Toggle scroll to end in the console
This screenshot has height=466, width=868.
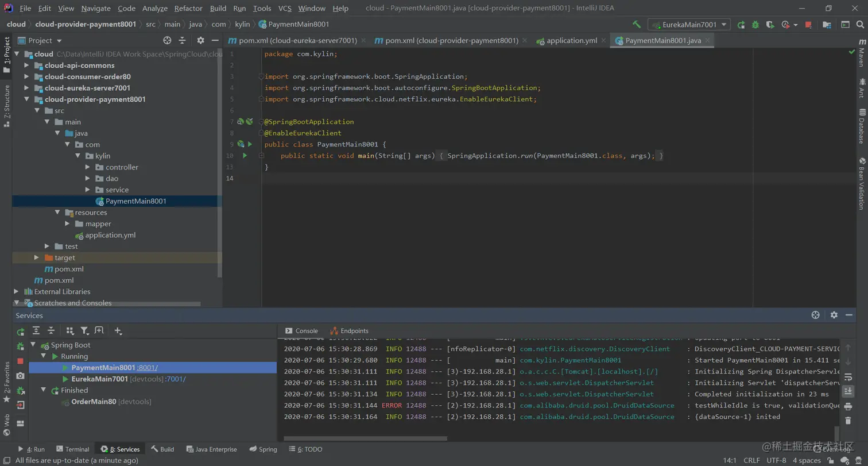(x=848, y=391)
